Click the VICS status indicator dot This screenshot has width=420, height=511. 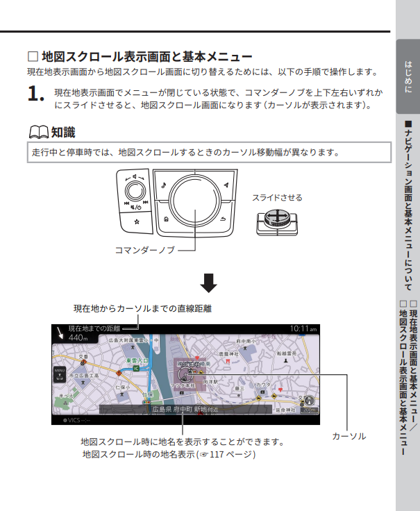(65, 421)
